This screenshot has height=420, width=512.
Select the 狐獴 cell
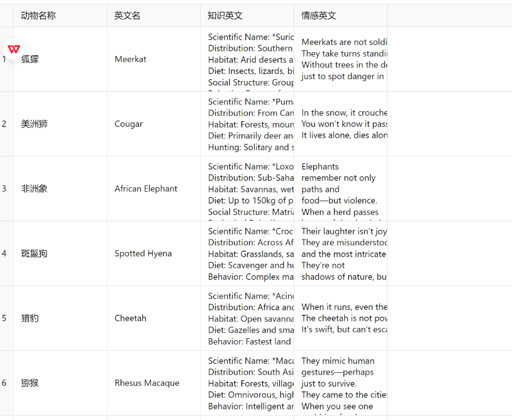(30, 59)
